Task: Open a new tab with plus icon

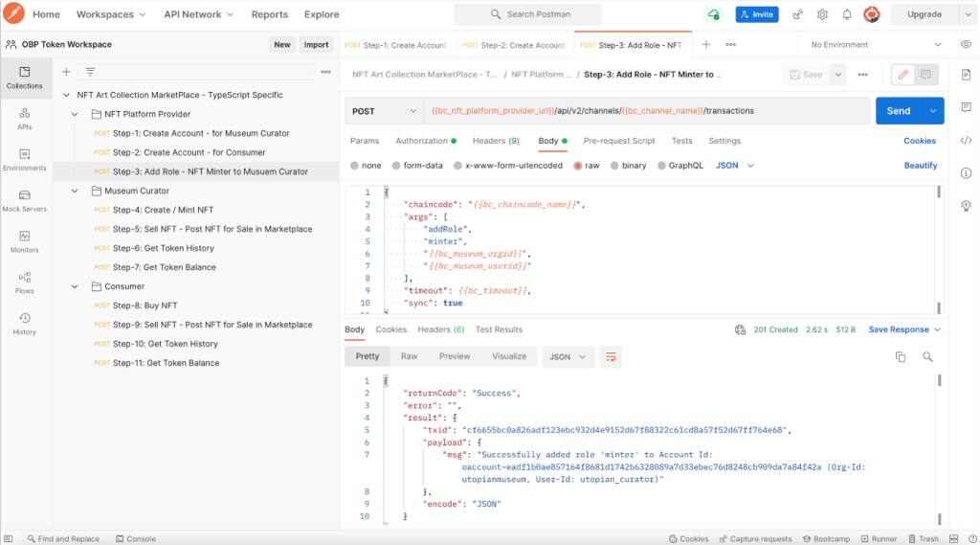Action: point(705,44)
